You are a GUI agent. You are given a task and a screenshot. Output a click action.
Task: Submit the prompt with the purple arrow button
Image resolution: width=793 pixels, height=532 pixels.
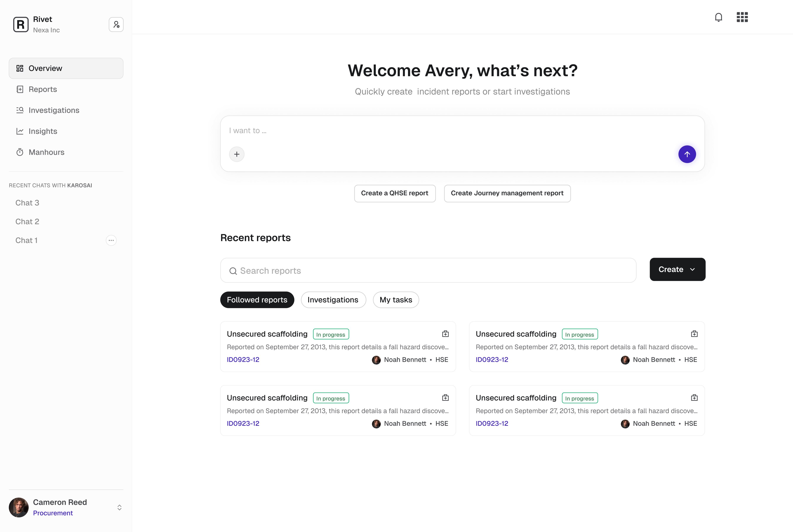687,154
